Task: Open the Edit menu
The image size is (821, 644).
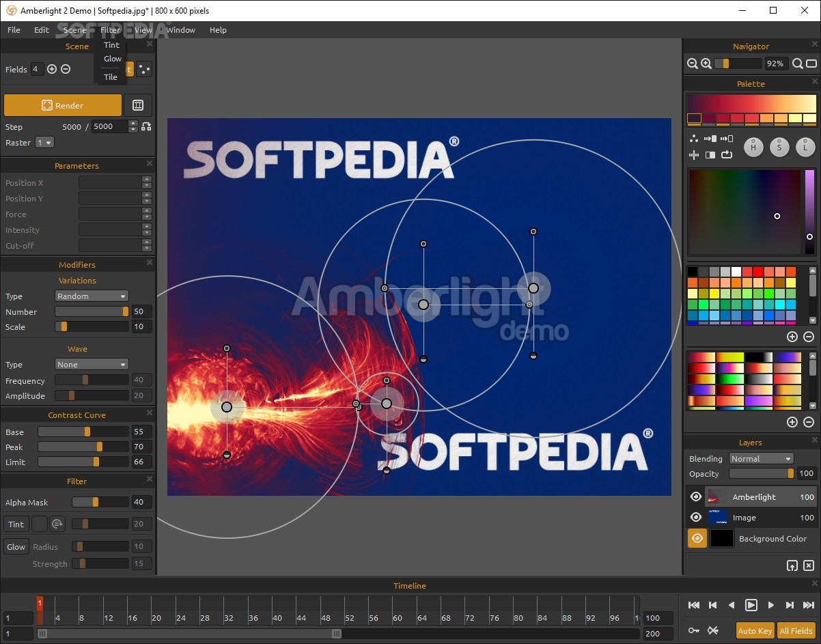Action: [x=42, y=30]
